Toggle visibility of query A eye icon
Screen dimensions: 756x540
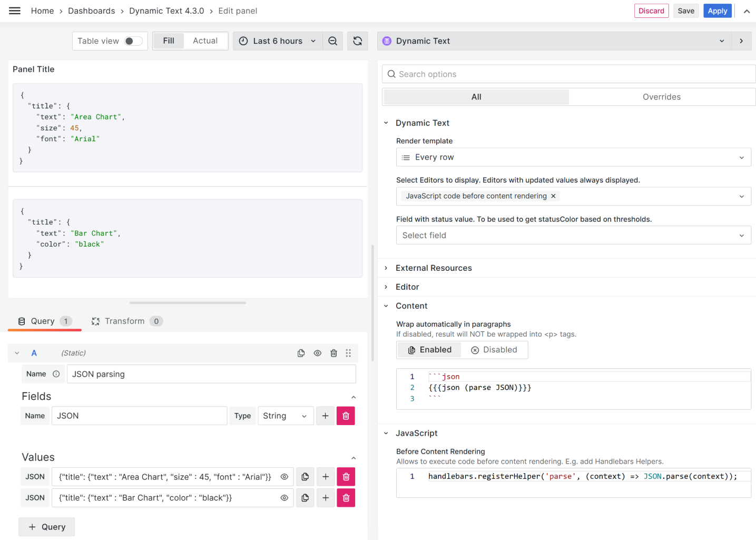point(317,353)
